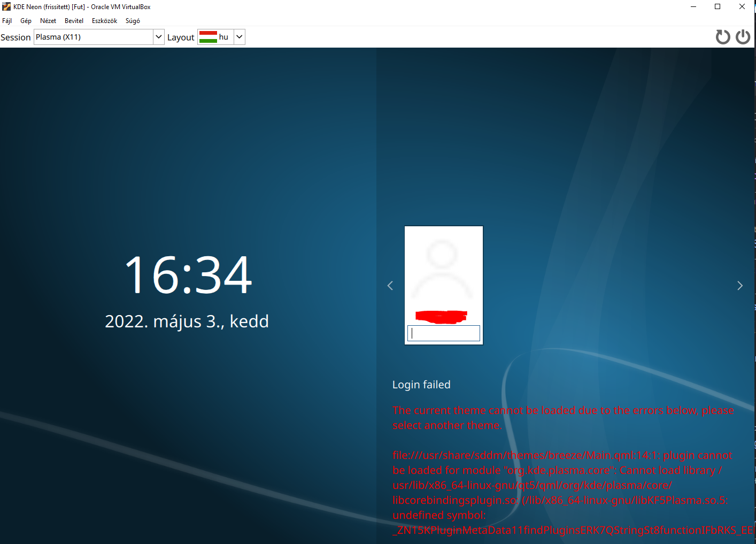This screenshot has width=756, height=544.
Task: Click the 'Login failed' message
Action: pos(421,385)
